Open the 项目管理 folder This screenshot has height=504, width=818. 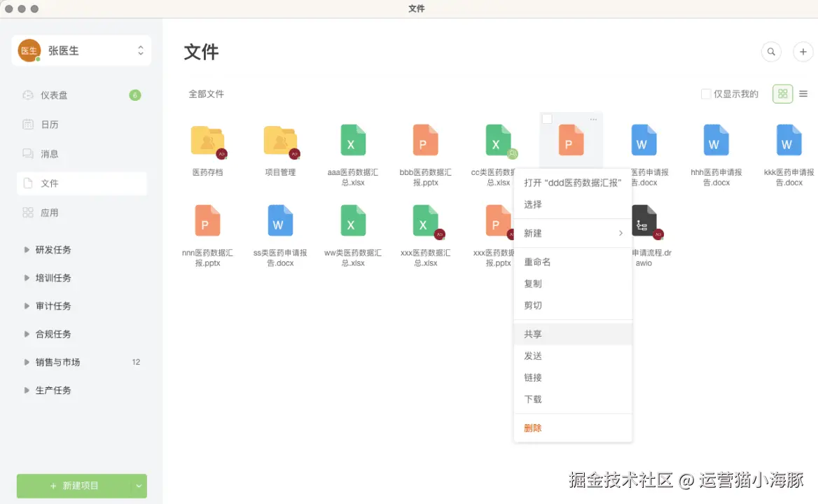[280, 141]
